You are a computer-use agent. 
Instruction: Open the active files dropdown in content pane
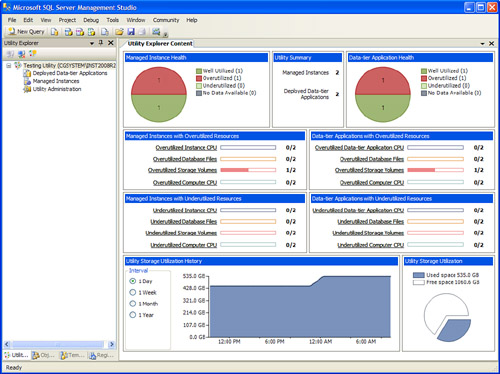[x=482, y=44]
